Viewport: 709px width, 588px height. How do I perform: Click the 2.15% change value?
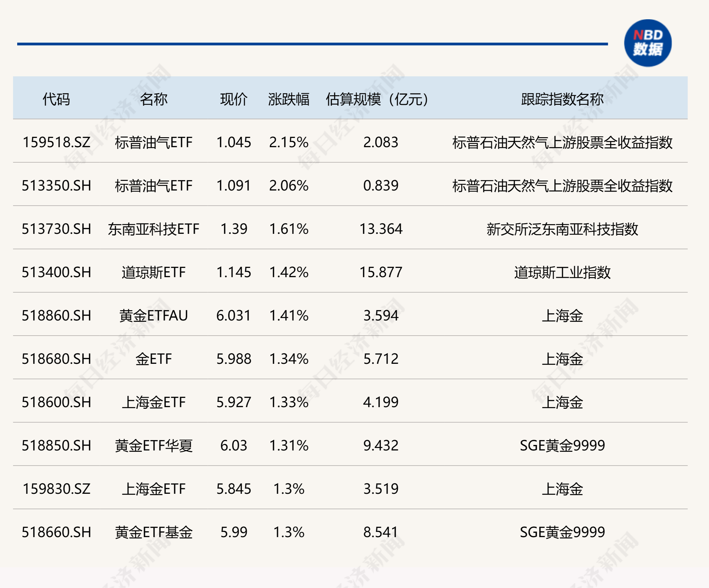pos(289,142)
